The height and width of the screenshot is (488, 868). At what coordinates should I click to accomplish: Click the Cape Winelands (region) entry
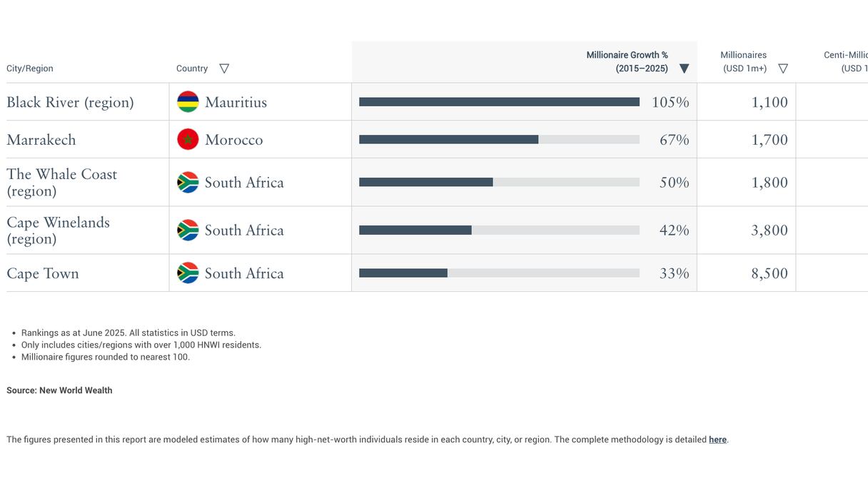tap(58, 230)
